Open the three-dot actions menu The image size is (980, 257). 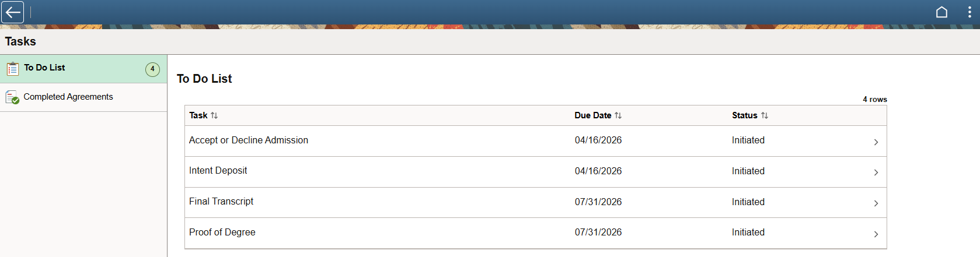pyautogui.click(x=969, y=12)
